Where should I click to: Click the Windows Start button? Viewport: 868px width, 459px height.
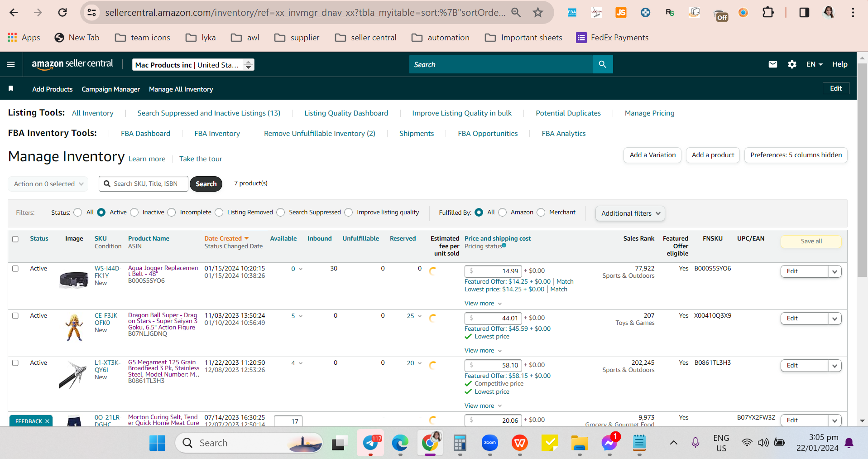tap(157, 443)
